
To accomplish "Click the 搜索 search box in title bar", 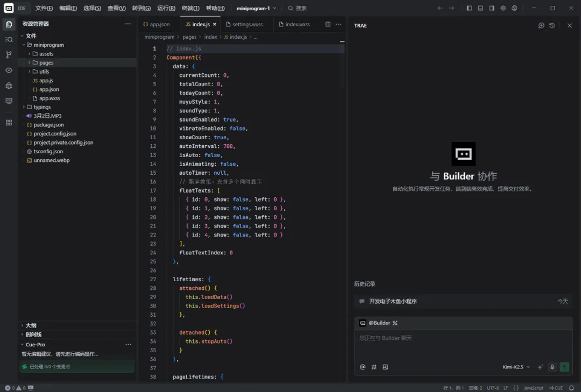I will (x=297, y=8).
